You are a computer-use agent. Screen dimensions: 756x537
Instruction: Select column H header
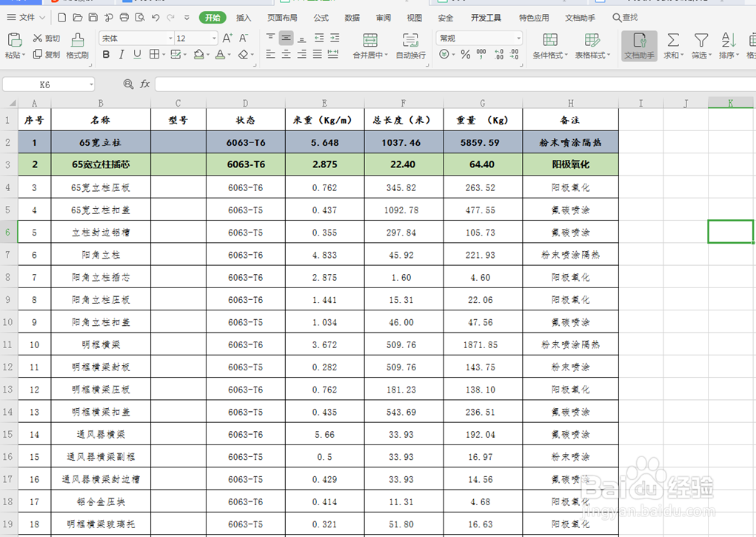tap(570, 103)
